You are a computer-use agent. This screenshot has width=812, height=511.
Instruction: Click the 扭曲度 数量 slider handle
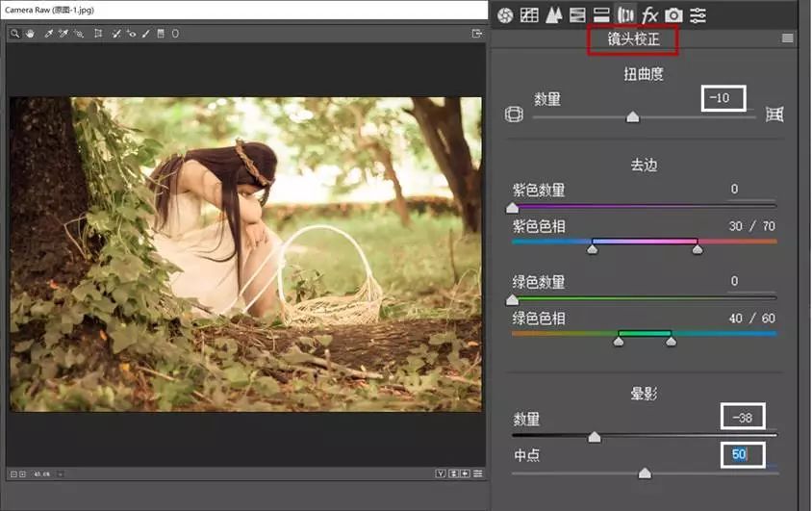[632, 117]
